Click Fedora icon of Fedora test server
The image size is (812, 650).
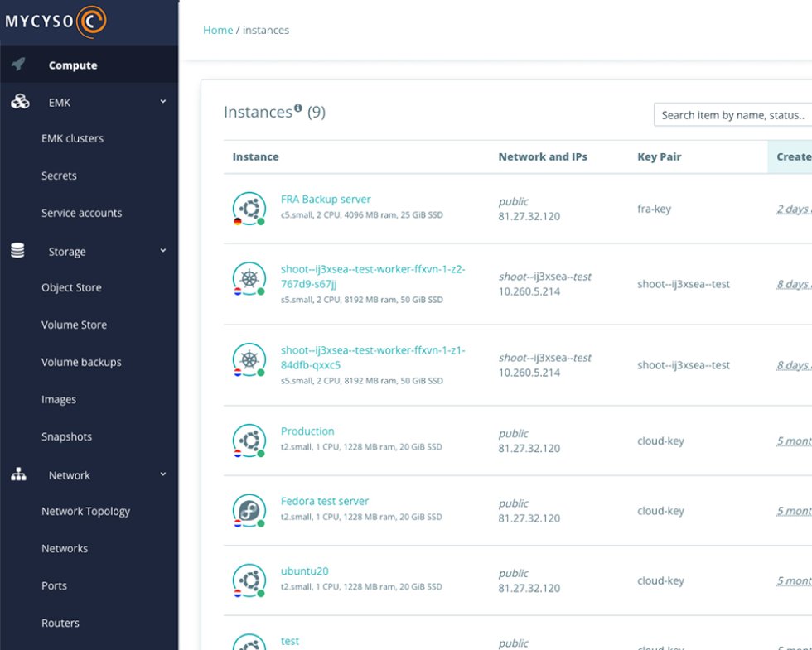pos(249,511)
